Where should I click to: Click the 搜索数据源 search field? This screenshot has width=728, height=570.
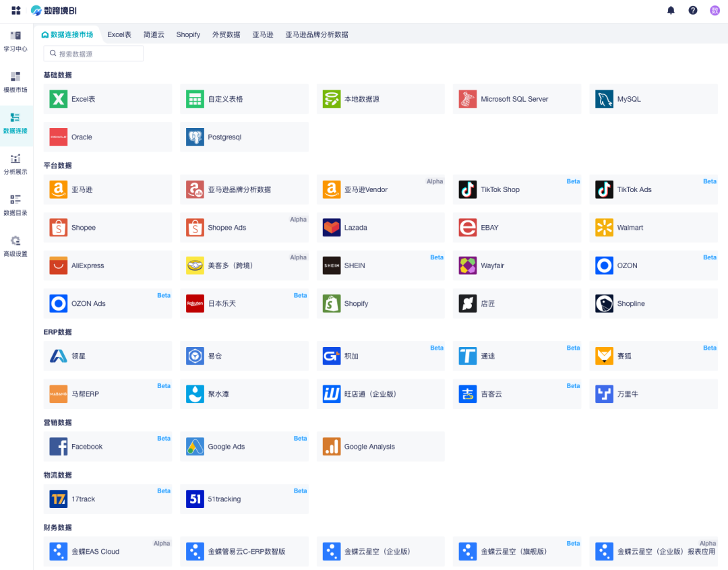tap(93, 53)
